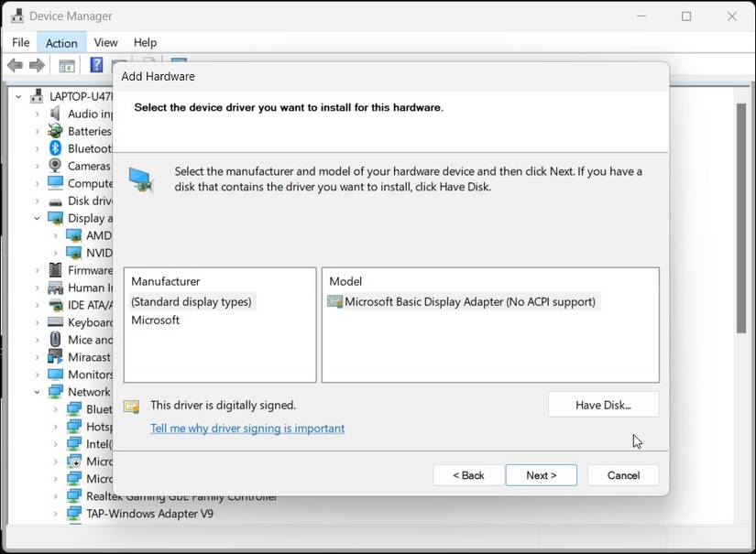Expand the Monitors tree node
This screenshot has height=554, width=756.
click(38, 375)
